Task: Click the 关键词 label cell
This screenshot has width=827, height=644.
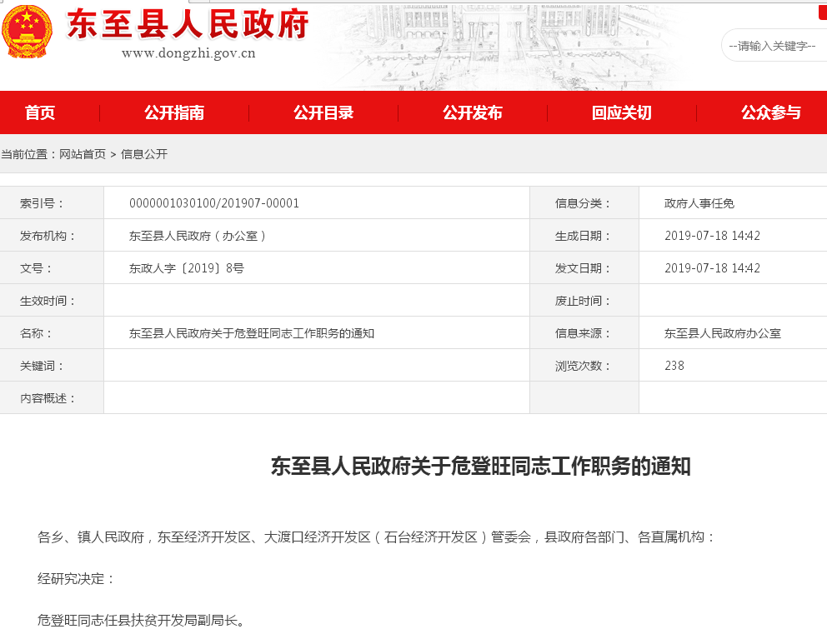Action: click(52, 366)
